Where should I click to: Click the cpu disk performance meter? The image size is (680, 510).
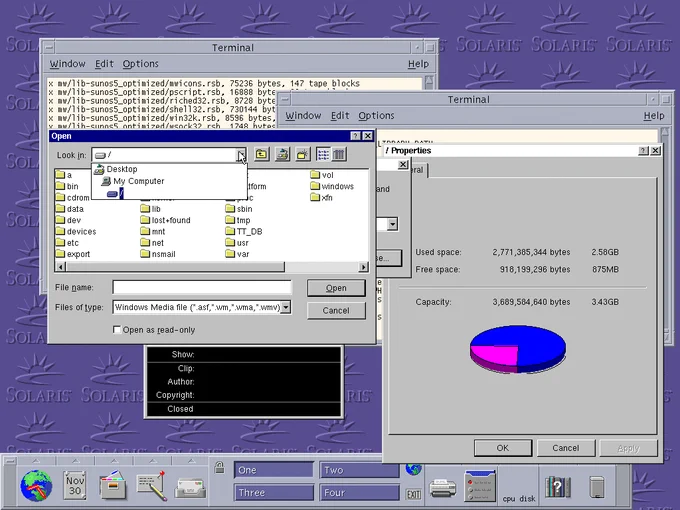point(519,486)
